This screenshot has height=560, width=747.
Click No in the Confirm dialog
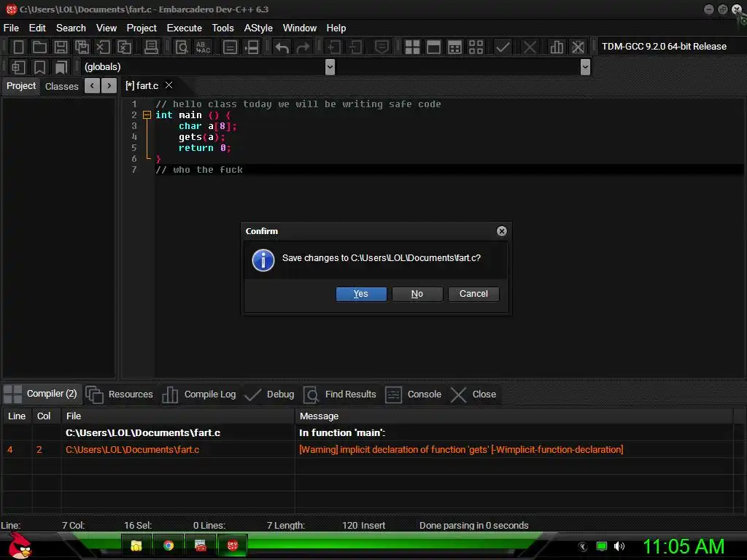(x=417, y=294)
